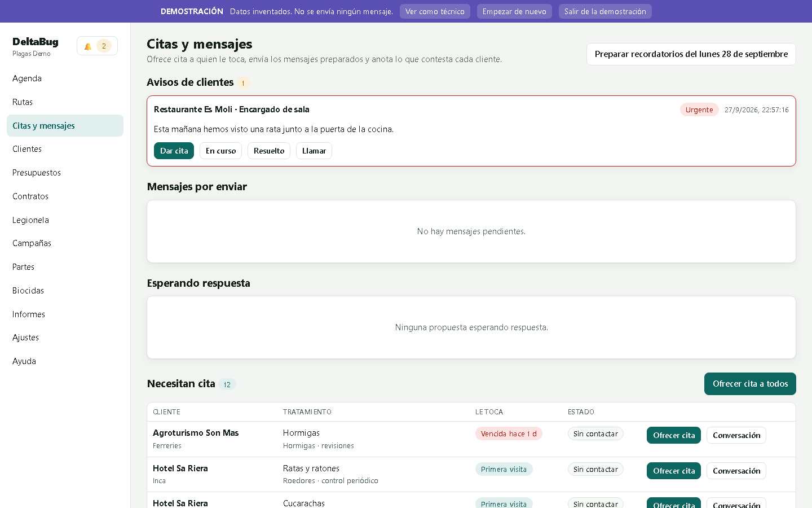Click the Restaurante Es Moli notice title

[232, 110]
